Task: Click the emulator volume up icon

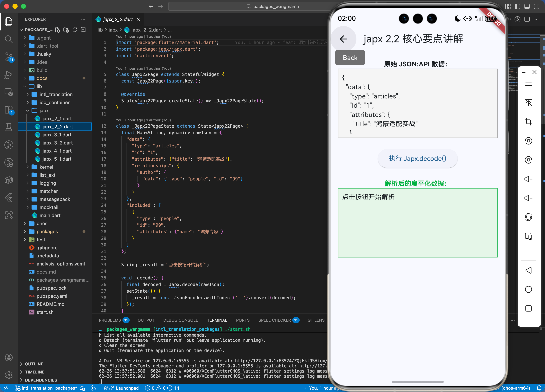Action: pyautogui.click(x=528, y=179)
